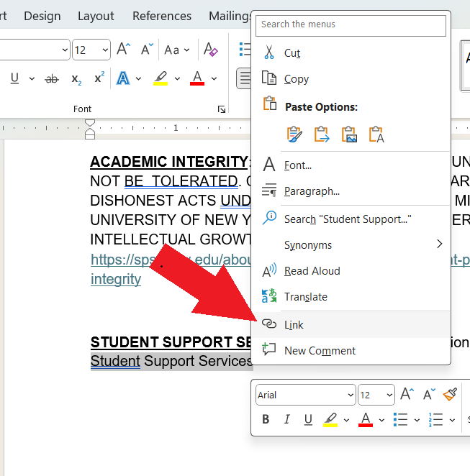This screenshot has height=476, width=470.
Task: Toggle Underline in mini toolbar
Action: click(308, 419)
